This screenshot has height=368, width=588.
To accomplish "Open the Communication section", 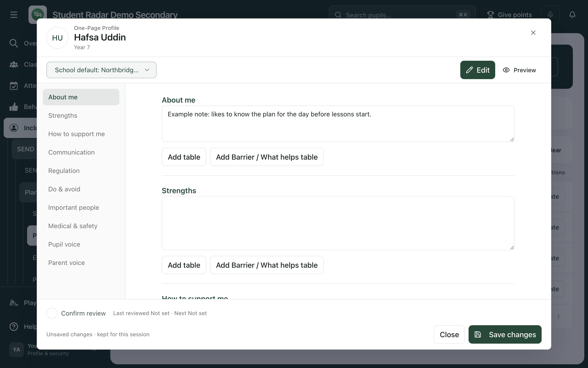I will [x=81, y=152].
